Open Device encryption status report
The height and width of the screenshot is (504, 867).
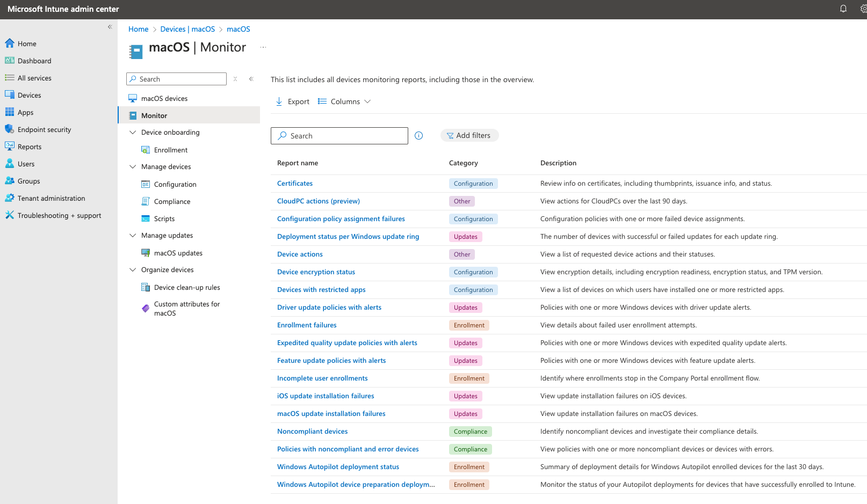316,272
